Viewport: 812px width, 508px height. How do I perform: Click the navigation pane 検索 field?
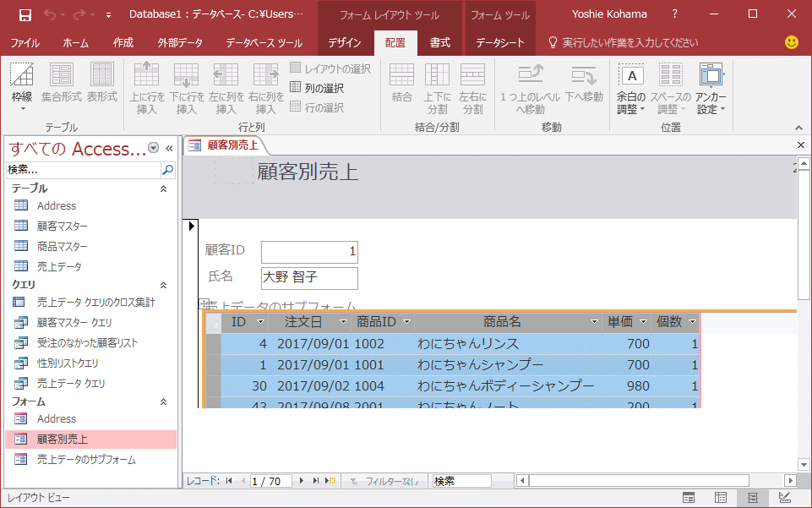[84, 170]
